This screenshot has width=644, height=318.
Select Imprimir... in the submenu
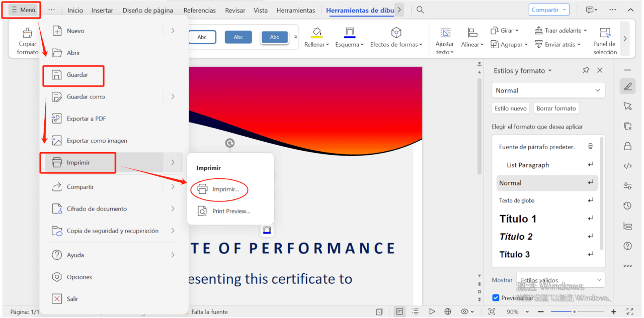(x=225, y=189)
